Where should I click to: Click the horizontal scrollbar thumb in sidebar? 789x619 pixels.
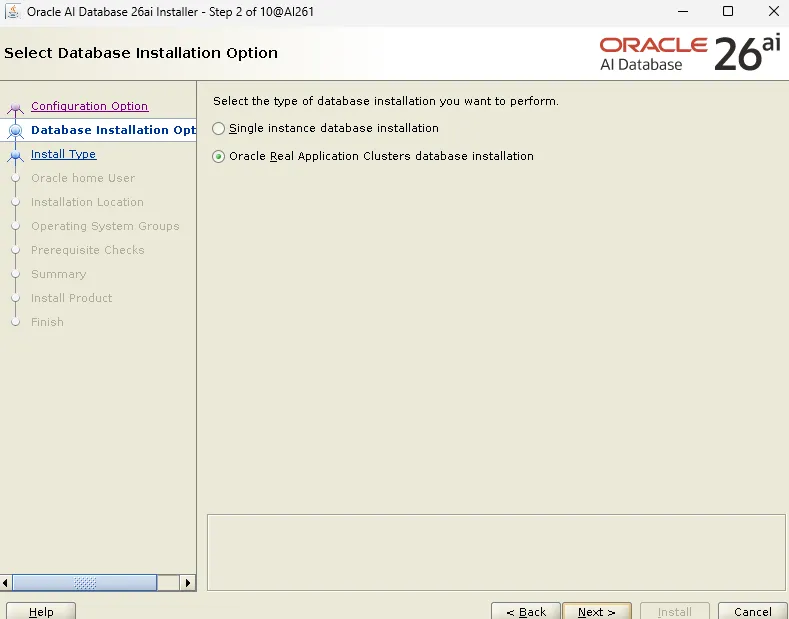(85, 583)
